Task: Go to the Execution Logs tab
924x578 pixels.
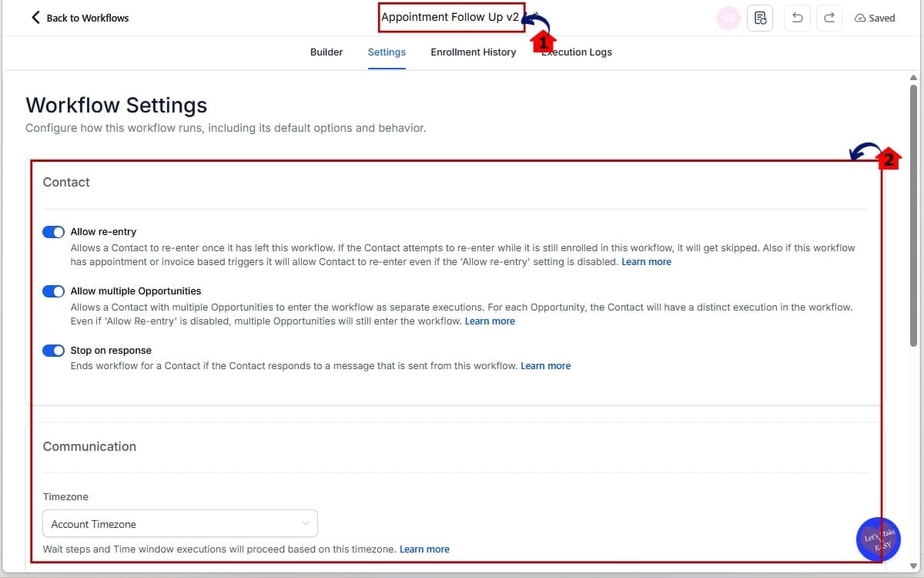Action: tap(577, 52)
